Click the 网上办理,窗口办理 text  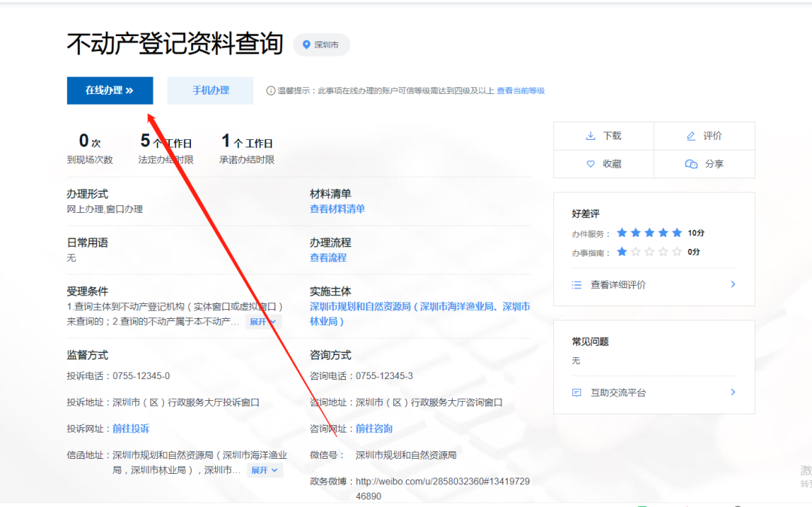pos(105,209)
